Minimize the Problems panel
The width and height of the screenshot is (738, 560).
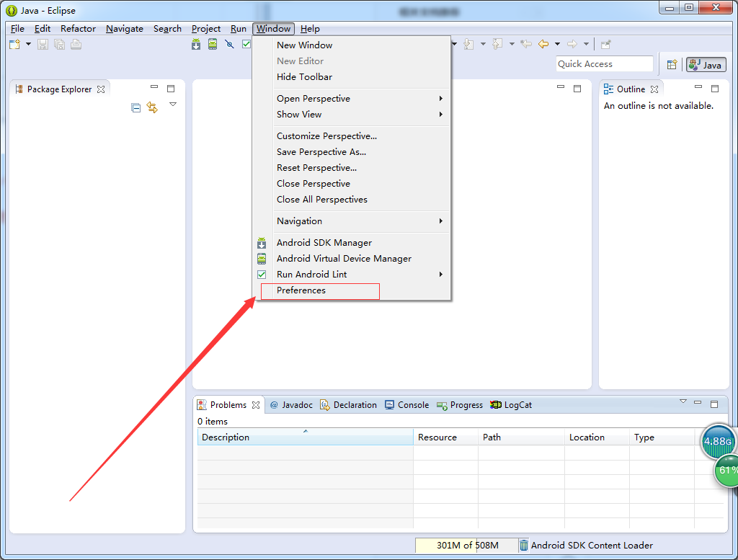click(698, 402)
